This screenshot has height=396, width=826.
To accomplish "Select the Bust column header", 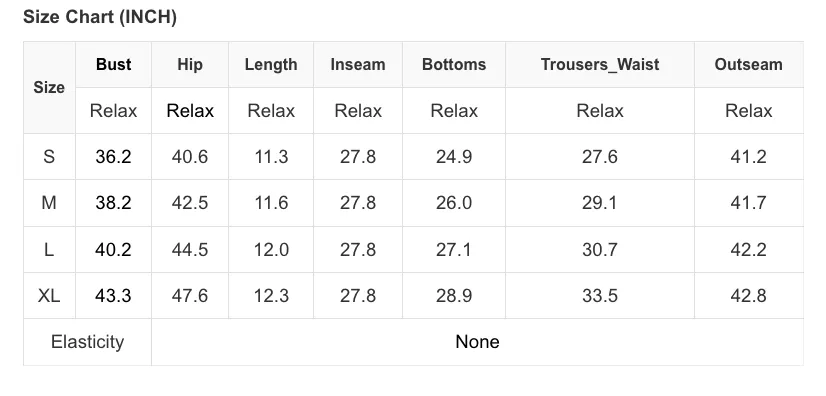I will click(x=113, y=65).
